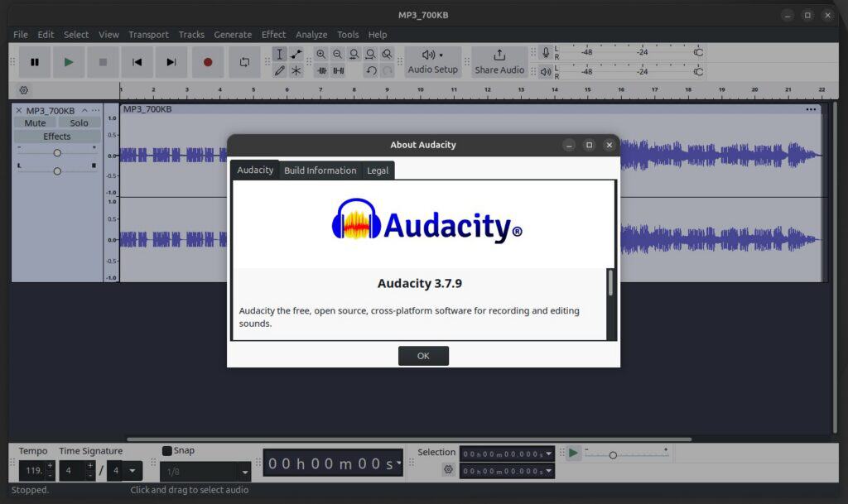
Task: Open the Select menu
Action: pos(75,35)
